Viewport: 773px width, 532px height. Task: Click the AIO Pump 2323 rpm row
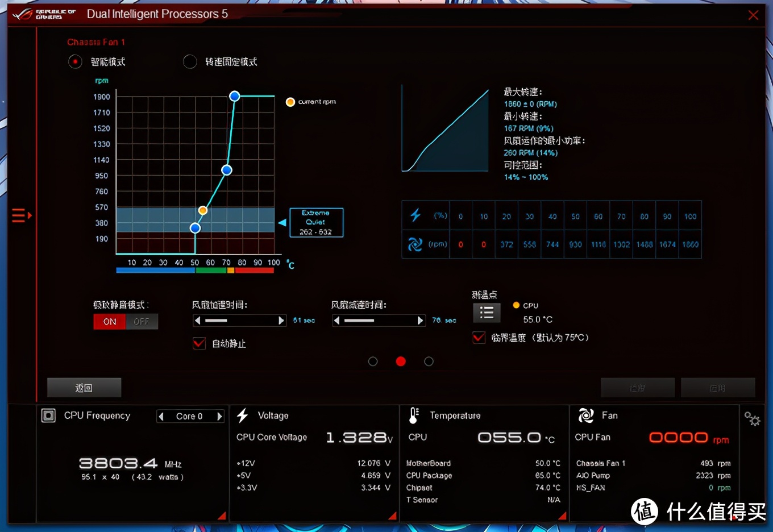(x=654, y=475)
